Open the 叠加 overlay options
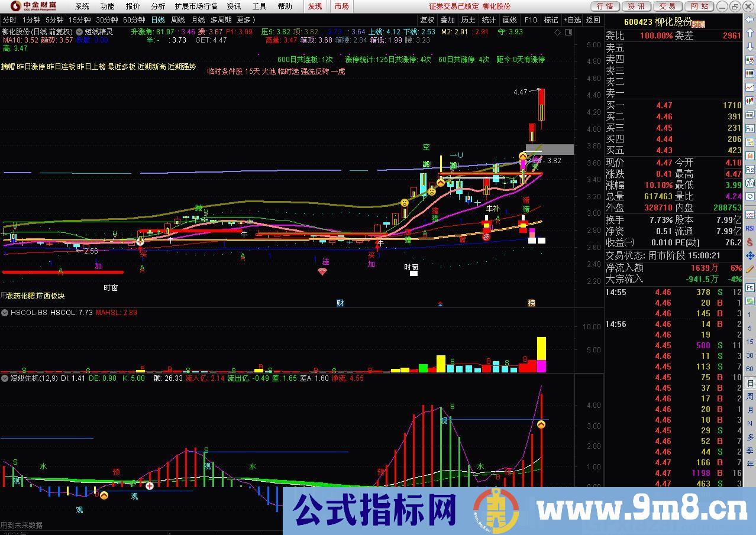Image resolution: width=756 pixels, height=535 pixels. point(448,20)
